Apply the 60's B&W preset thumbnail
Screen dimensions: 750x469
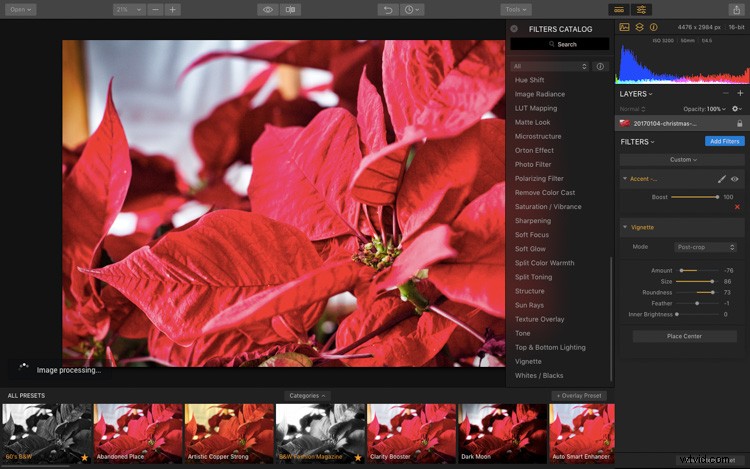(47, 433)
